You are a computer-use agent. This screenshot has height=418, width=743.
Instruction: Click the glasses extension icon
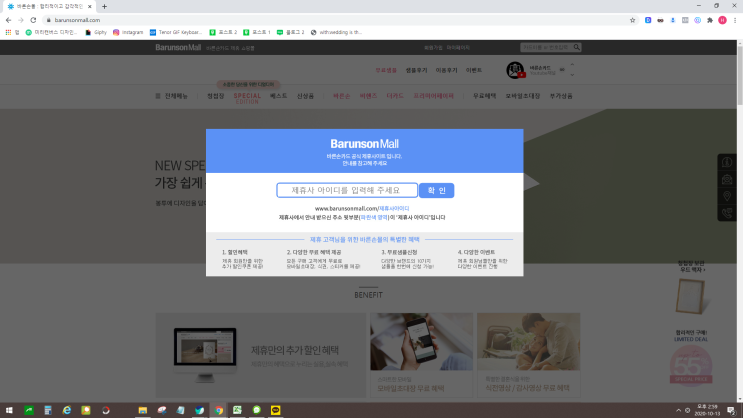[660, 20]
